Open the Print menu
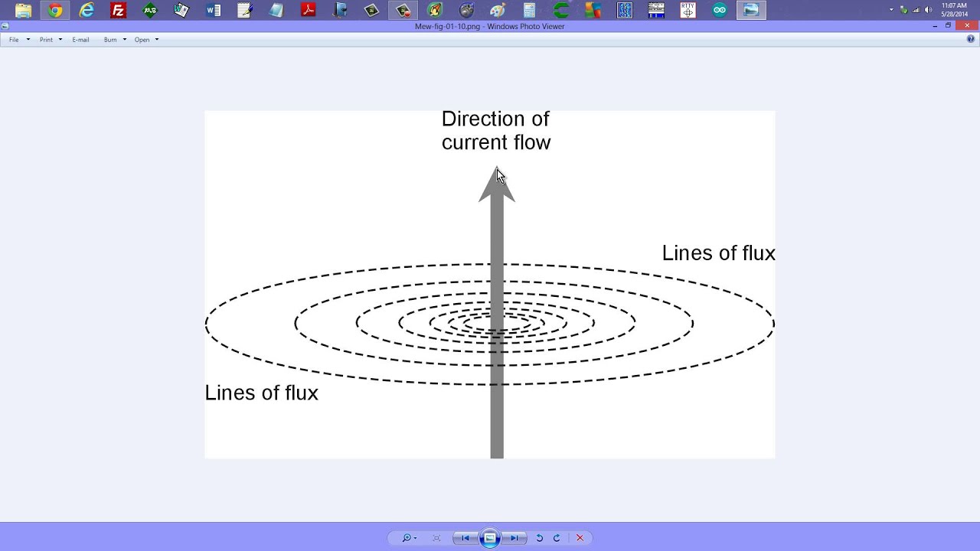980x551 pixels. tap(46, 40)
